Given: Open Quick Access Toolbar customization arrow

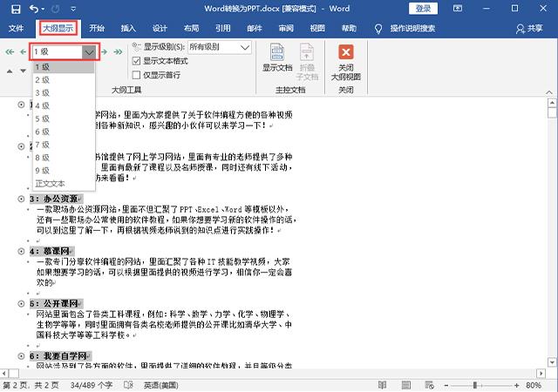Looking at the screenshot, I should click(73, 9).
